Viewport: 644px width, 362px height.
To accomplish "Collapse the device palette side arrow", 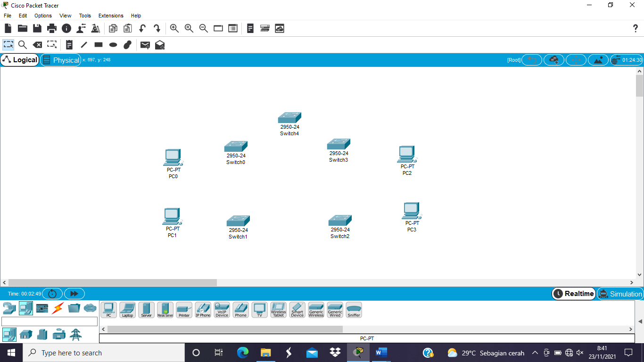I will 640,321.
